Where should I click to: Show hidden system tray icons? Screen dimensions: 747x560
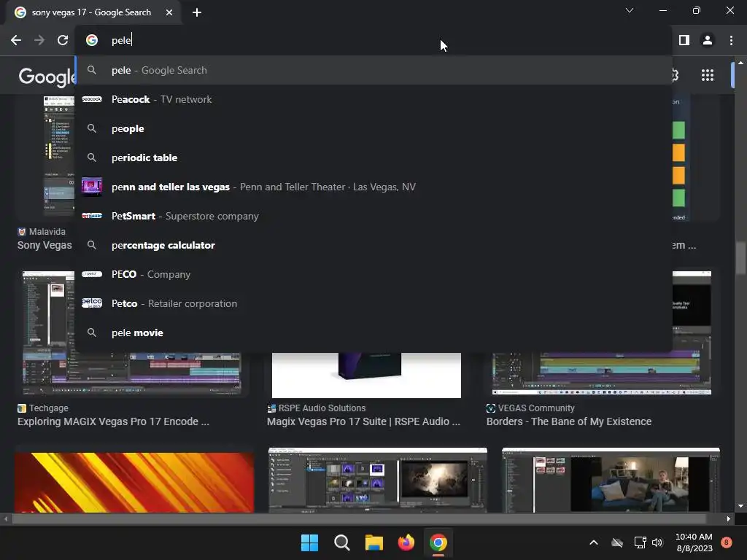[594, 542]
